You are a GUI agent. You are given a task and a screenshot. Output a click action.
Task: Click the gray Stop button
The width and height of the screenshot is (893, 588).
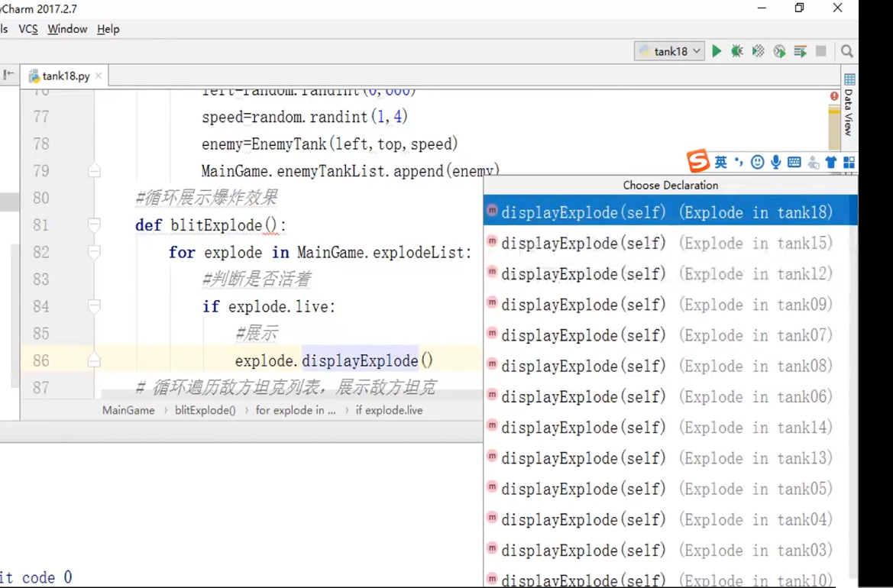click(x=820, y=51)
